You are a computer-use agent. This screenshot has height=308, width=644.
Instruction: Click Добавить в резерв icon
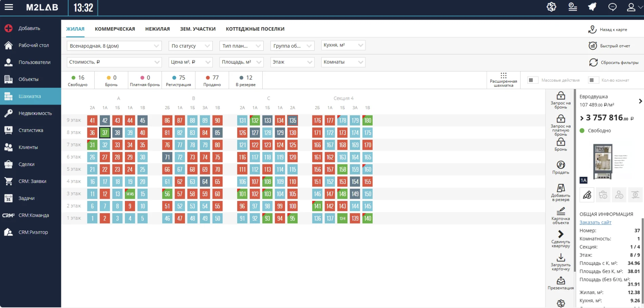pyautogui.click(x=561, y=188)
